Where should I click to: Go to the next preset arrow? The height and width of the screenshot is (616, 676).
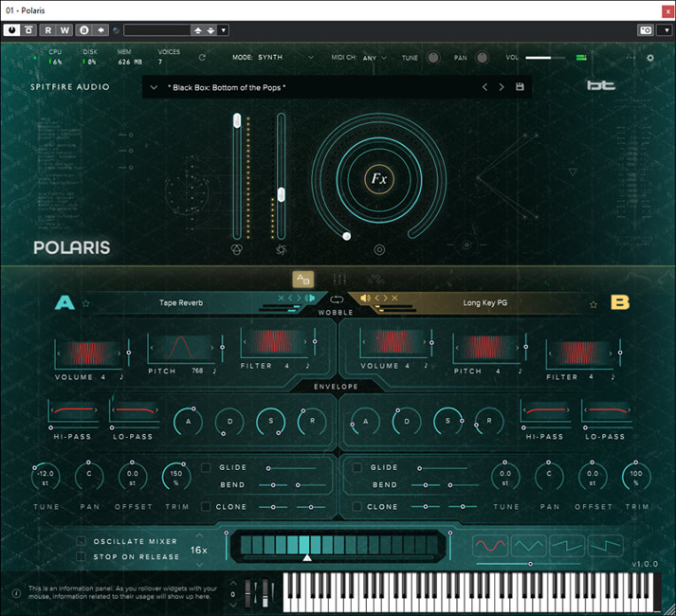[x=502, y=87]
